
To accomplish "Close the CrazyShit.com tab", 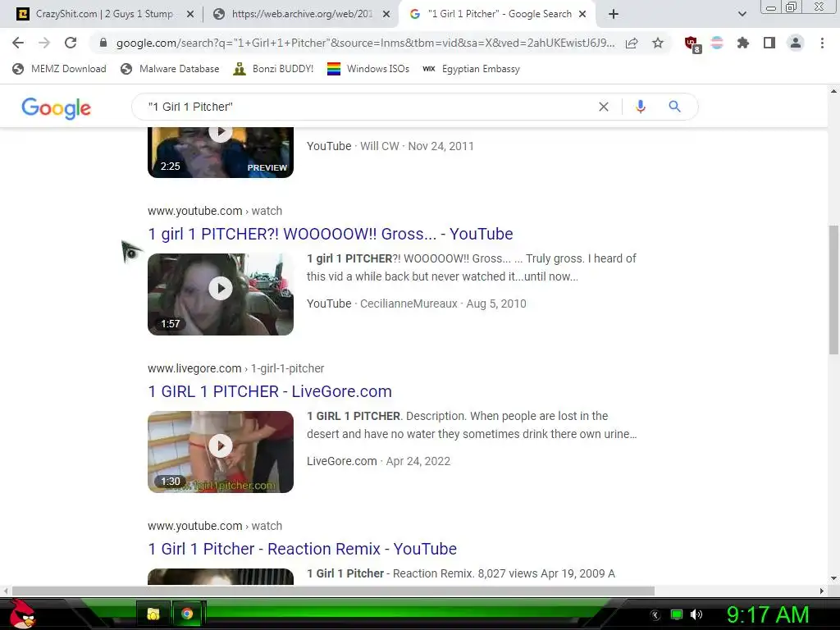I will (189, 14).
